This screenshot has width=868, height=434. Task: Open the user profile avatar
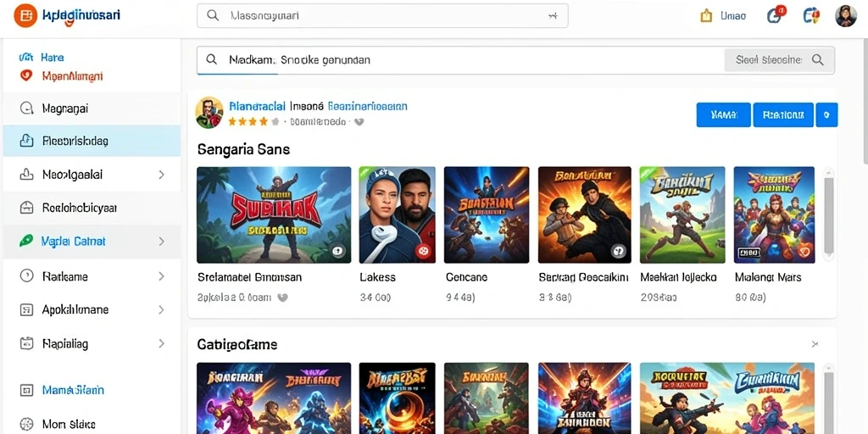coord(845,16)
